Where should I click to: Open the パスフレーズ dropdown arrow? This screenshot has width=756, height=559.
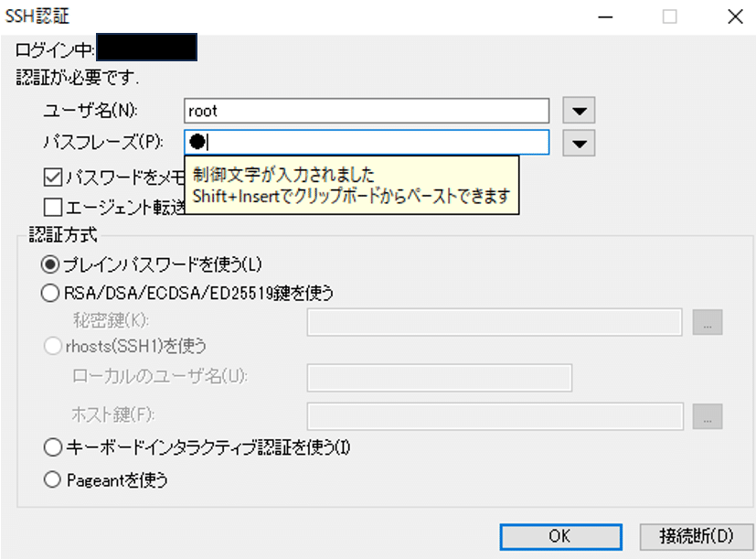(x=579, y=143)
